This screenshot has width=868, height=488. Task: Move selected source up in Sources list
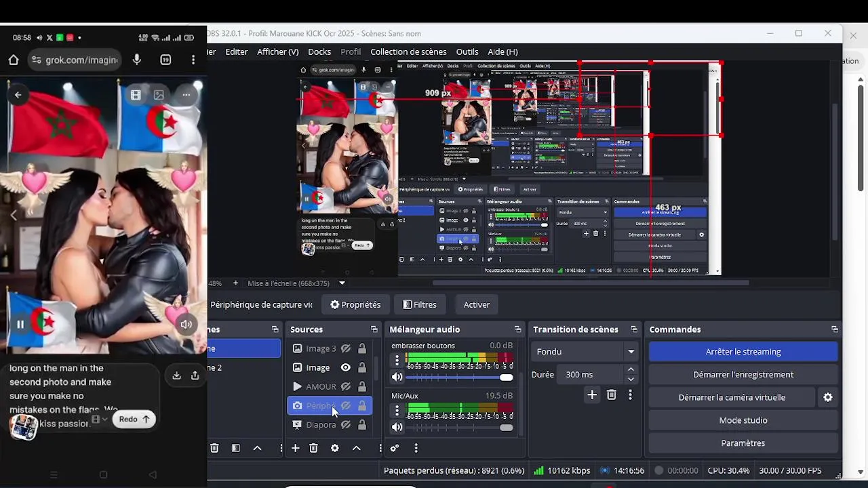[356, 448]
